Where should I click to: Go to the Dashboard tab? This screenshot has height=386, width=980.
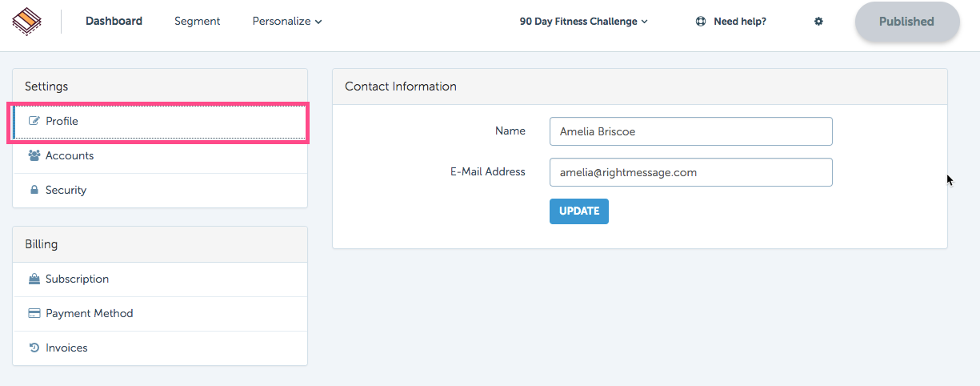114,22
